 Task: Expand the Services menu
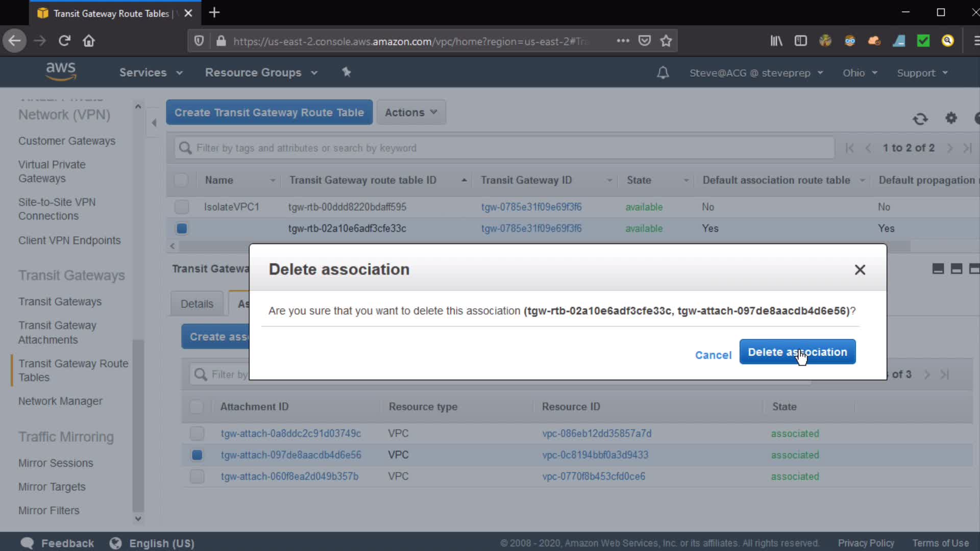pos(151,72)
